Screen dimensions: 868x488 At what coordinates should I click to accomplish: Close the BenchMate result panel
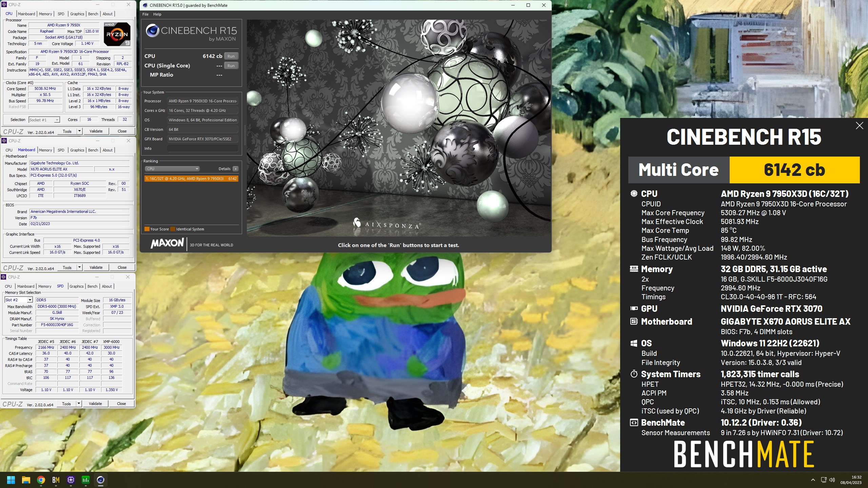pyautogui.click(x=860, y=126)
